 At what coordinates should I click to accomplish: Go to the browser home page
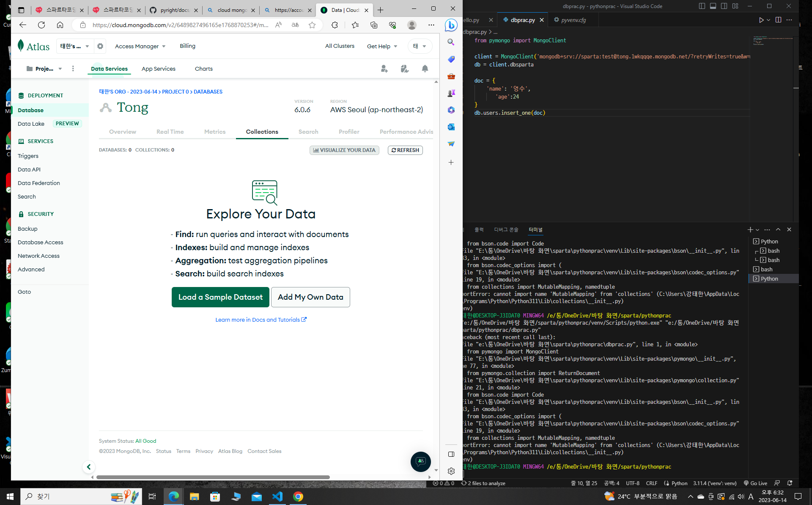tap(60, 25)
